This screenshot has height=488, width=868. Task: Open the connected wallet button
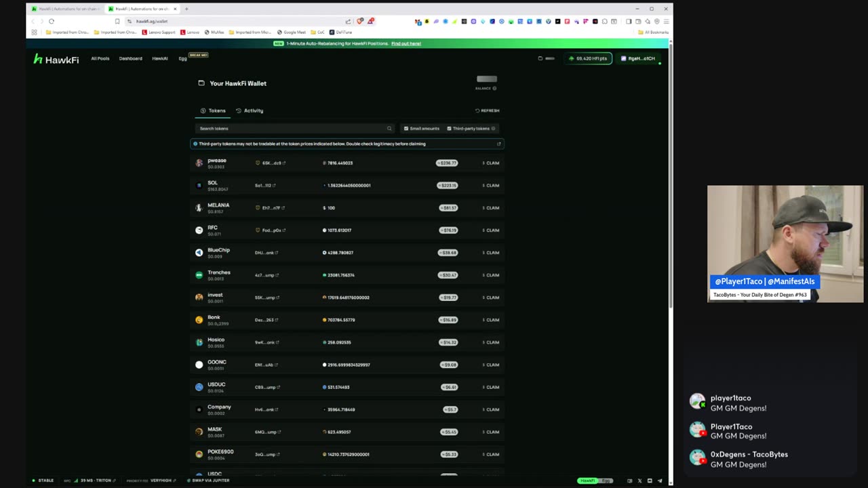coord(639,58)
